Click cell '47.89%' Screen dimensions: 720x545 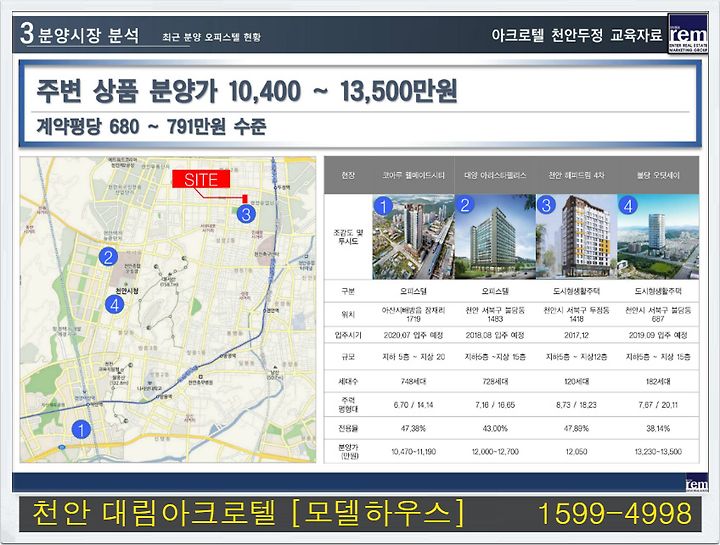coord(576,428)
